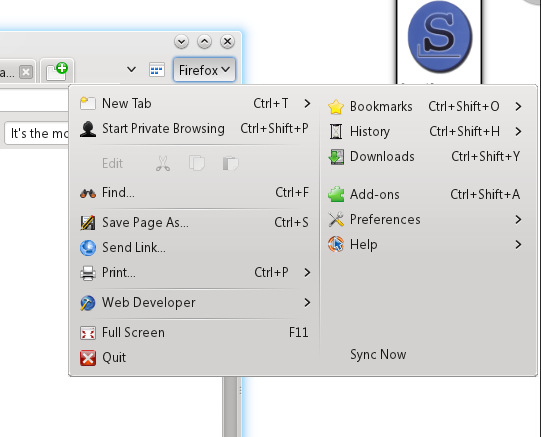
Task: Click the Paste icon in Edit row
Action: click(x=230, y=163)
